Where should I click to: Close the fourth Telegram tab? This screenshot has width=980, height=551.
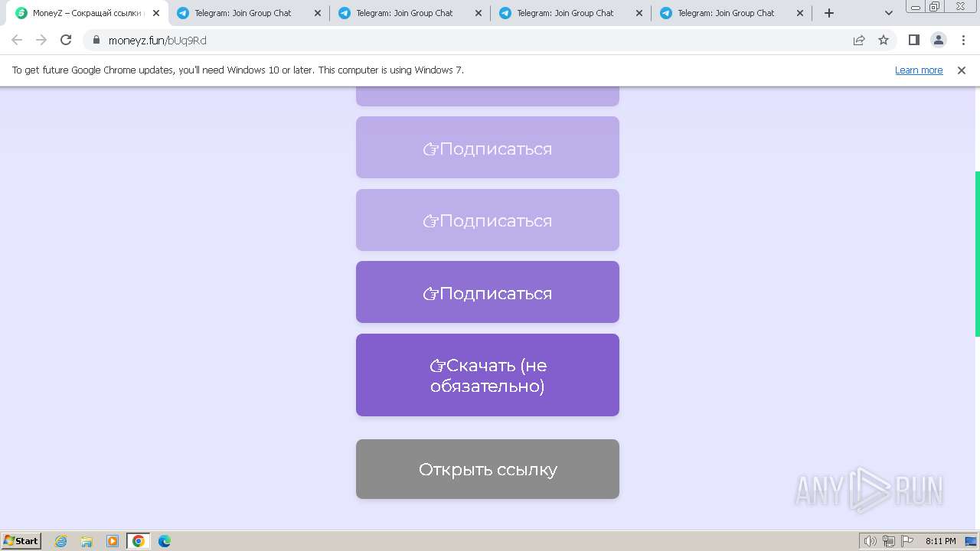(800, 13)
